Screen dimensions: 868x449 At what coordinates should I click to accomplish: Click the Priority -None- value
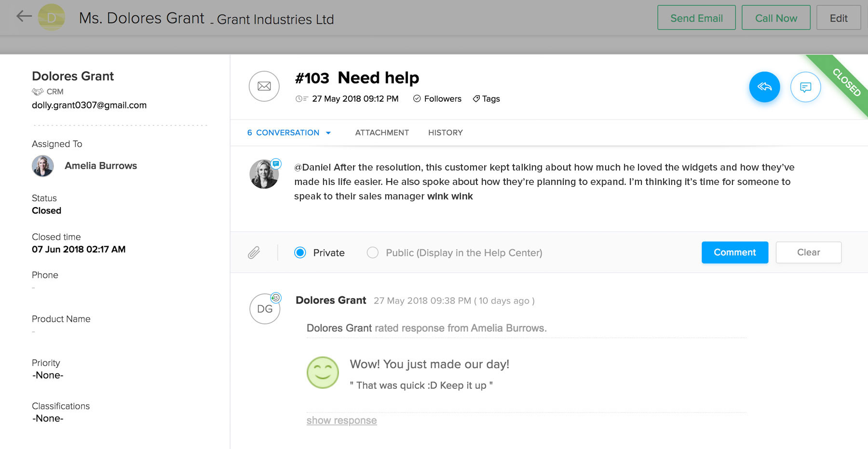tap(48, 375)
